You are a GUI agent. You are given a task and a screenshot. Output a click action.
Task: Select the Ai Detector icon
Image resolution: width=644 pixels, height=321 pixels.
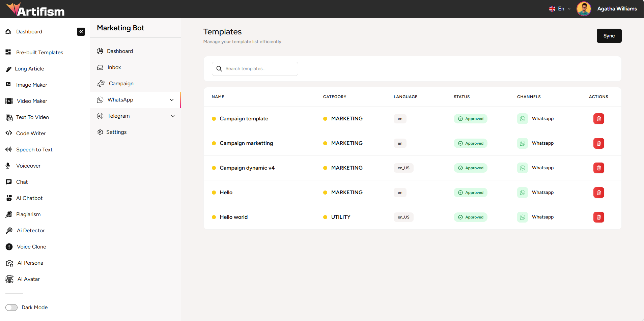(9, 230)
